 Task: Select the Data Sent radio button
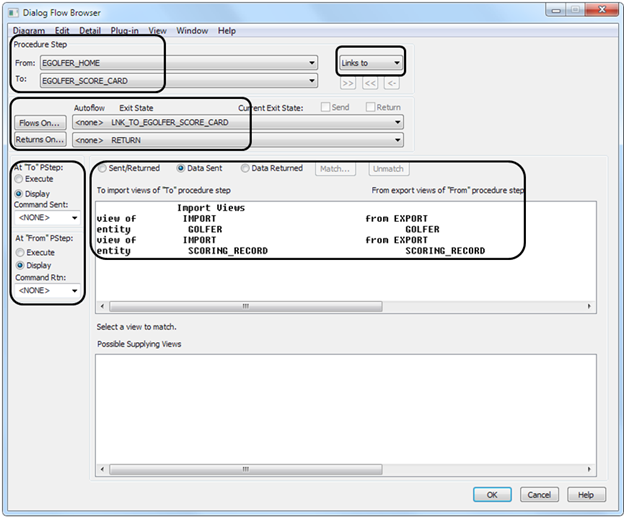(x=182, y=169)
